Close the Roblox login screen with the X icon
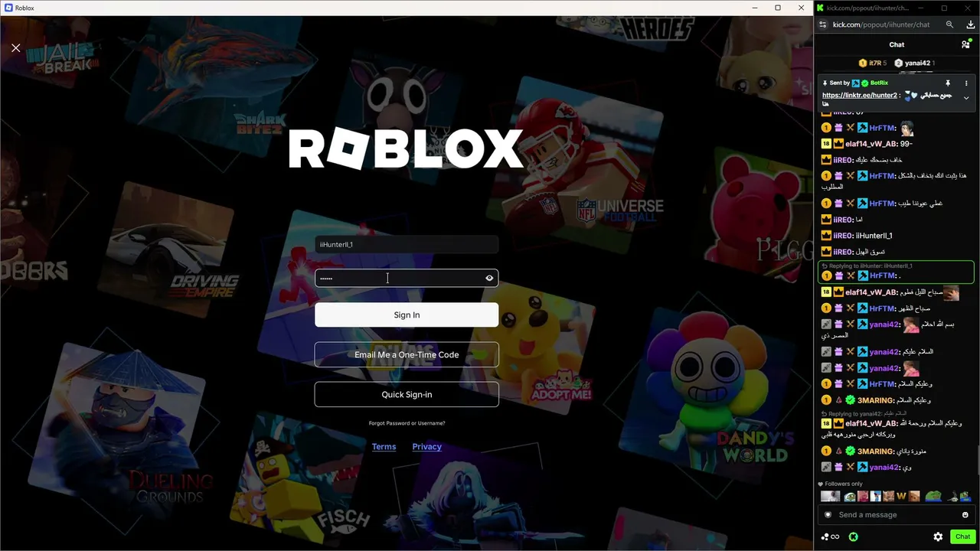Image resolution: width=980 pixels, height=551 pixels. point(16,47)
